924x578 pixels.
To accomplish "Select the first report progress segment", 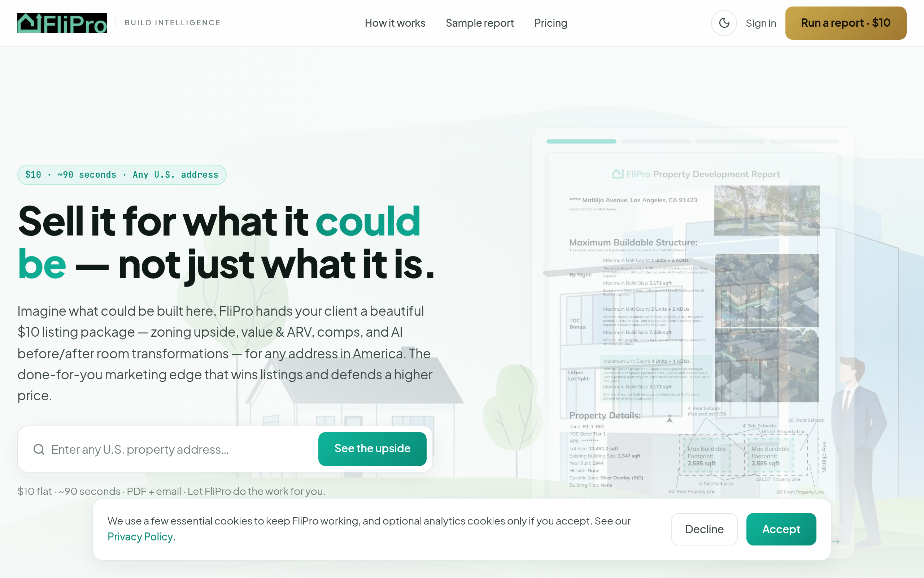I will point(581,142).
